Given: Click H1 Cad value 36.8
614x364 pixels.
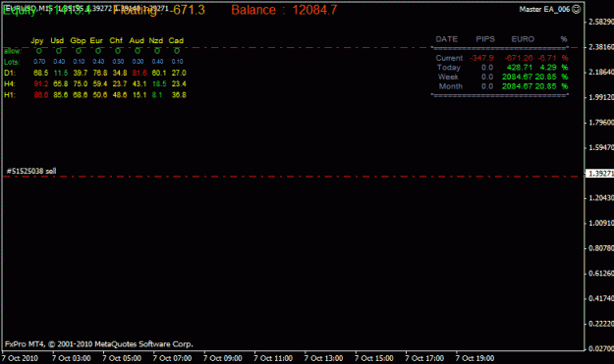Looking at the screenshot, I should coord(179,95).
